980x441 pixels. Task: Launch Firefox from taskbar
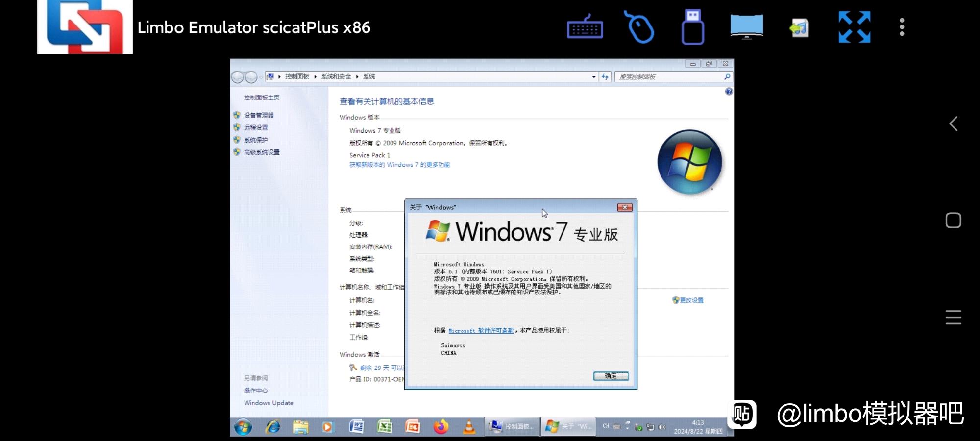pyautogui.click(x=441, y=427)
